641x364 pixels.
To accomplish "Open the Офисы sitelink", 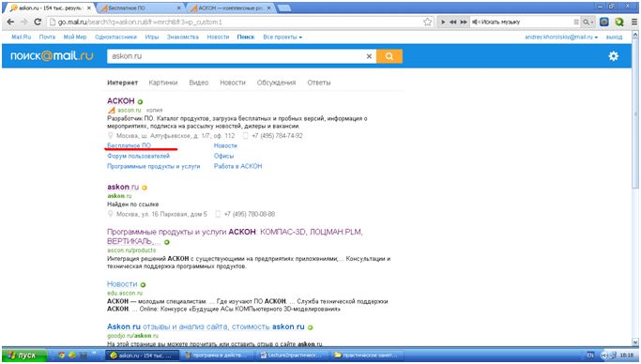I will point(223,156).
